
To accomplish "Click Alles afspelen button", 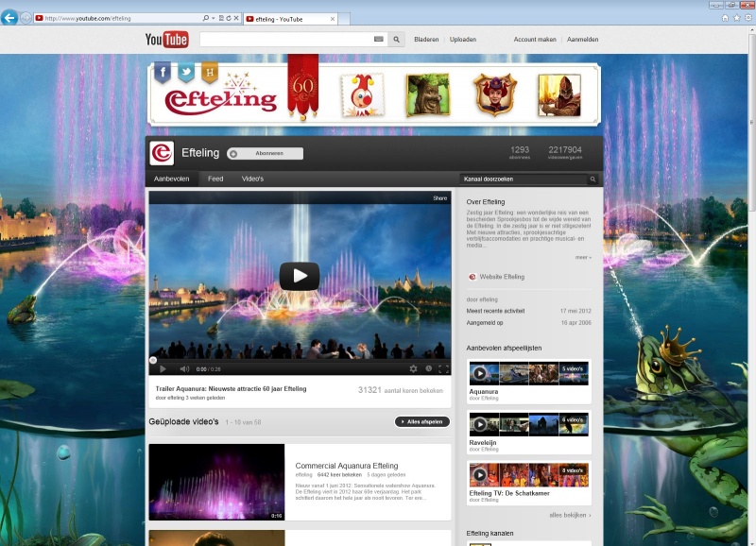I will point(421,421).
